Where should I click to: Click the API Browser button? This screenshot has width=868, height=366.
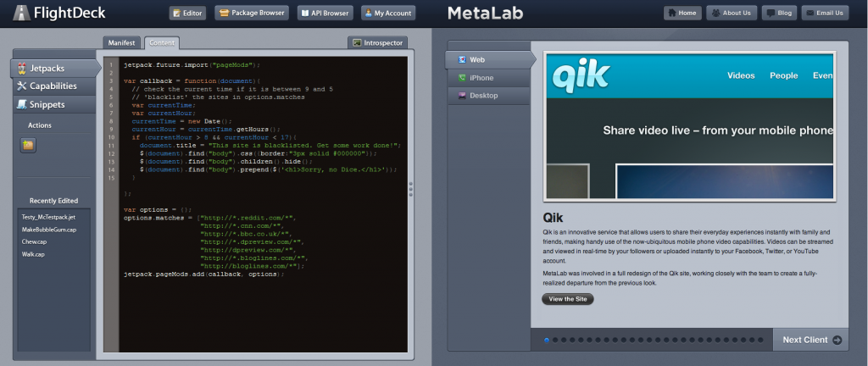[x=326, y=13]
